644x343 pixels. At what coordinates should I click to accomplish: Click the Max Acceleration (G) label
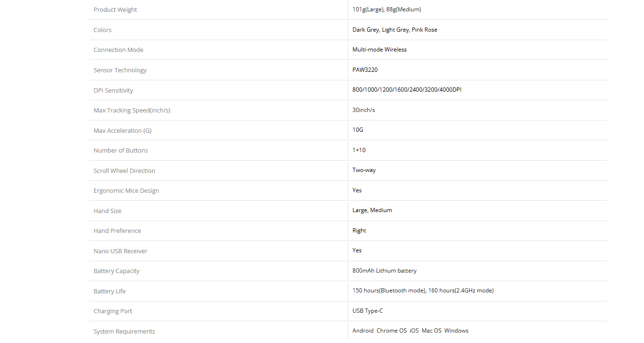click(122, 130)
